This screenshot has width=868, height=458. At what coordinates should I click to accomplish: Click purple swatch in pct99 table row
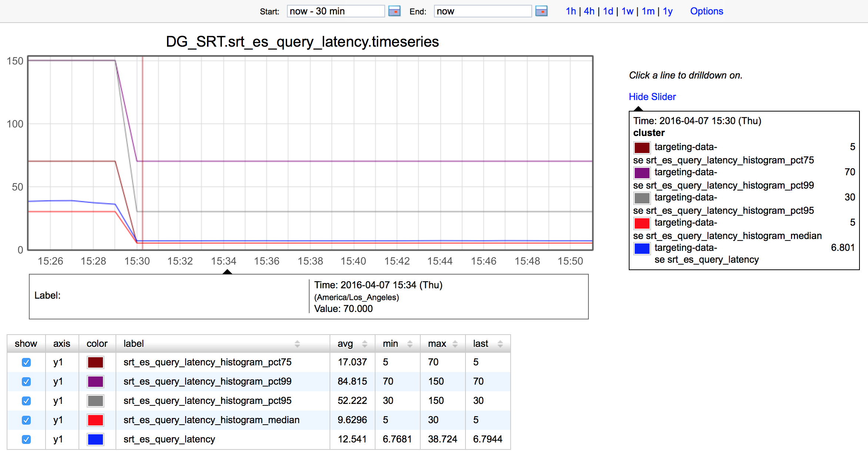[x=96, y=382]
